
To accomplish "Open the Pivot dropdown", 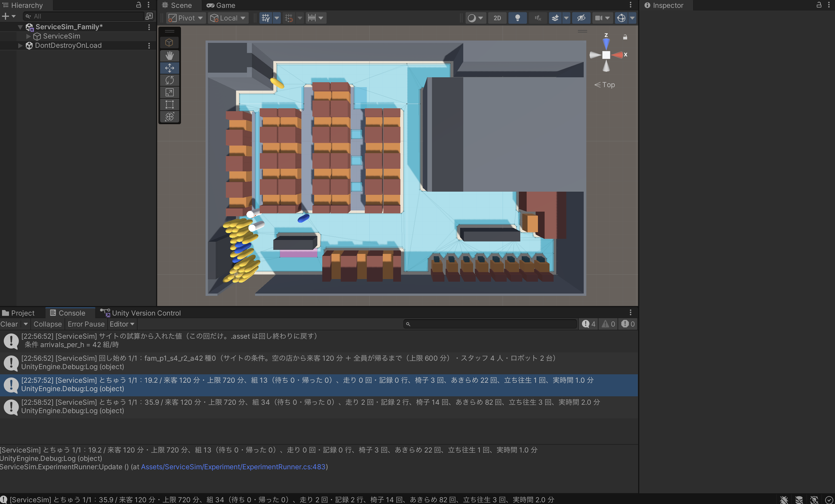I will point(186,18).
